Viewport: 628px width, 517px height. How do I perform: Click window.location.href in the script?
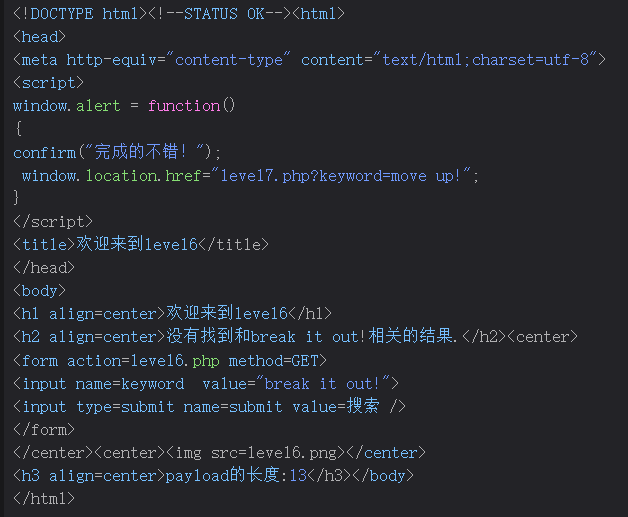click(x=111, y=175)
